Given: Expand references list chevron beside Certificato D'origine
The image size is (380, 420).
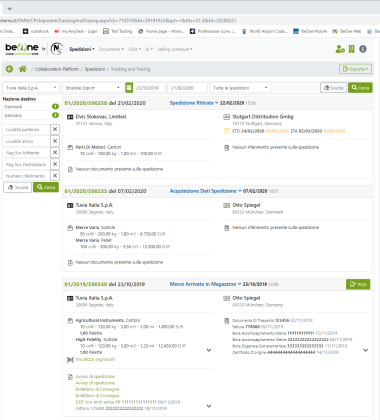Looking at the screenshot, I should click(366, 350).
